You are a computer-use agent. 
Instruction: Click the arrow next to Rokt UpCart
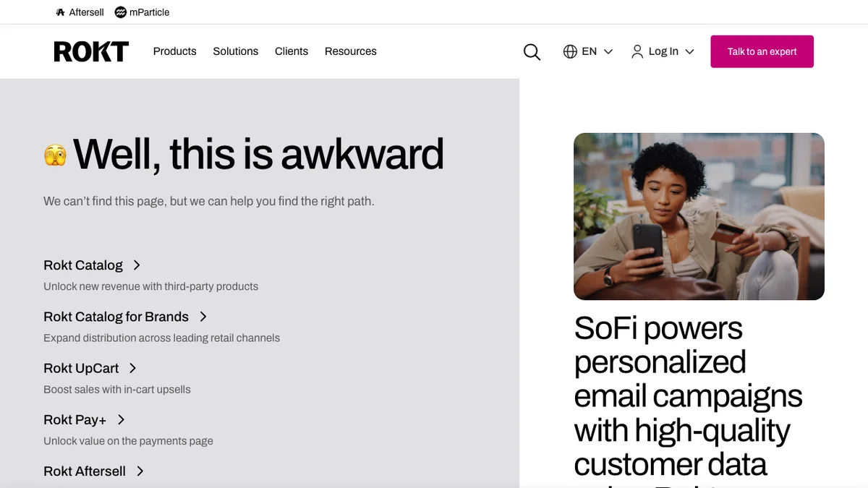coord(132,368)
